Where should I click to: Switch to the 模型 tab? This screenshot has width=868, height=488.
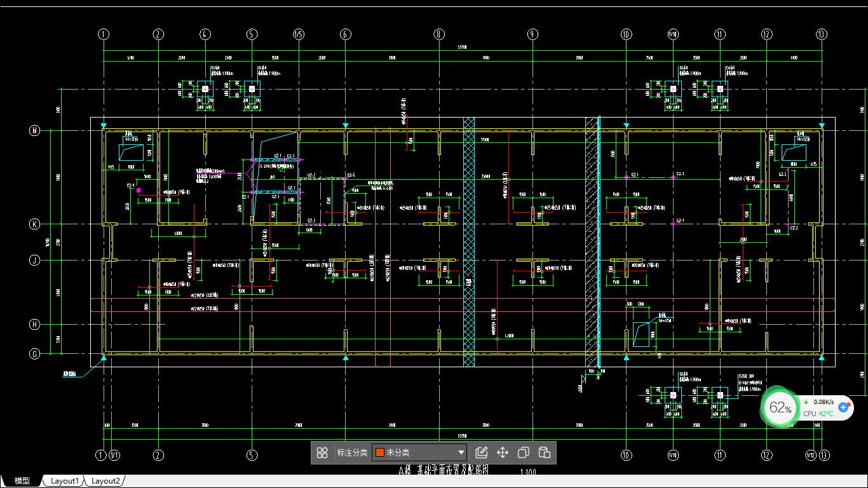pos(22,481)
